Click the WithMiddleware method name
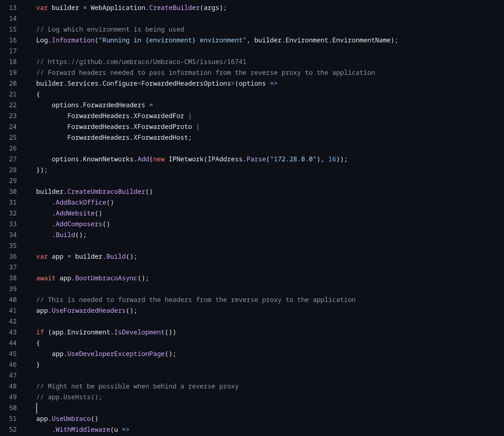Screen dimensions: 504x436 coord(83,430)
